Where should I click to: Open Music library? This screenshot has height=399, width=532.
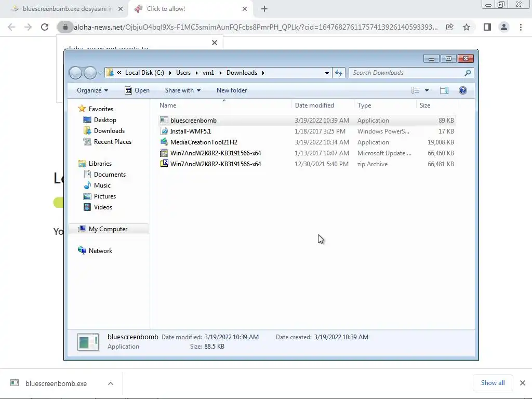tap(97, 185)
